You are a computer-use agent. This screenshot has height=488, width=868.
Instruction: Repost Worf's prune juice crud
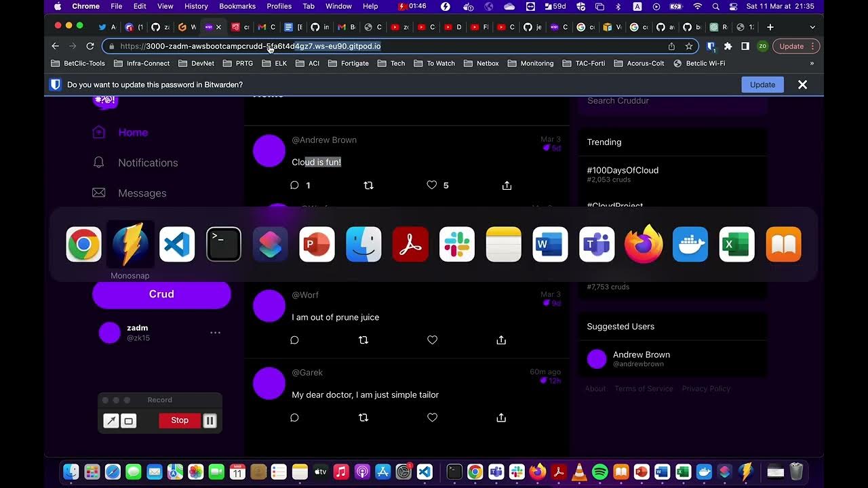[x=363, y=340]
